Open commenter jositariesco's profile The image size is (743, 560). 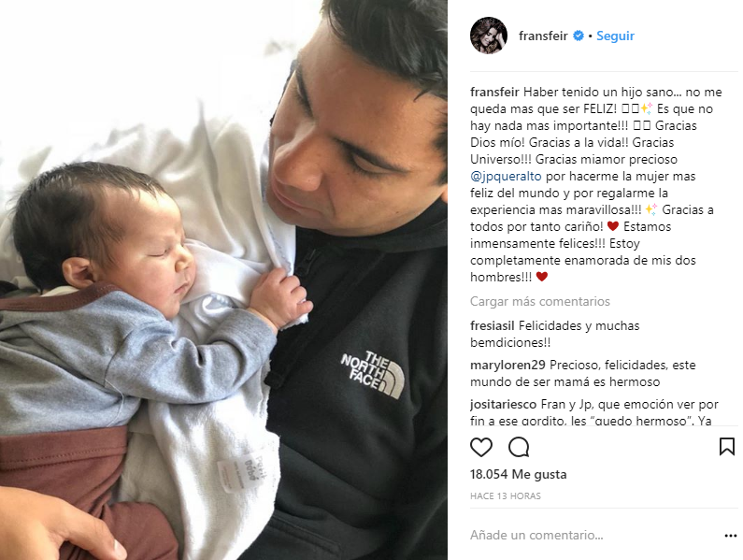point(503,405)
